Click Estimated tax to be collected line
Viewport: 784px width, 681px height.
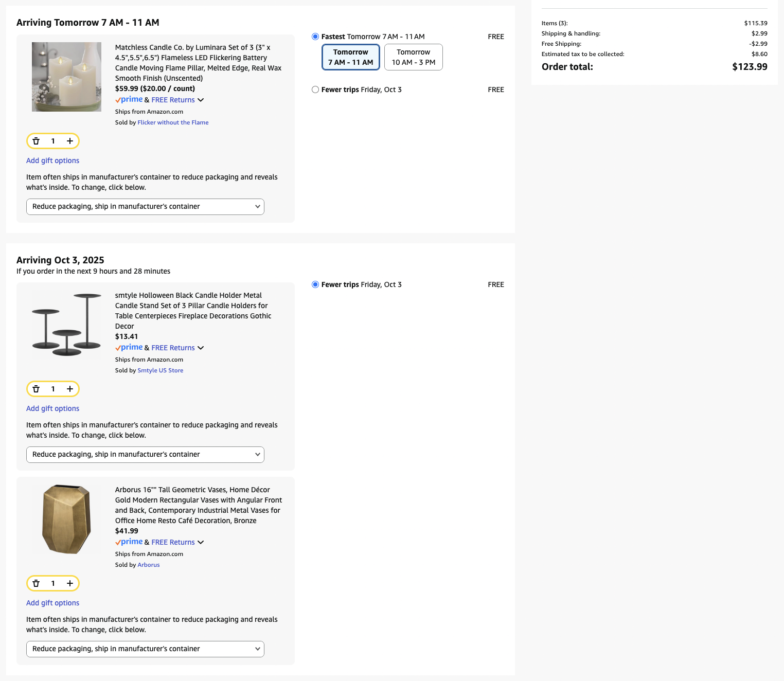(x=654, y=54)
